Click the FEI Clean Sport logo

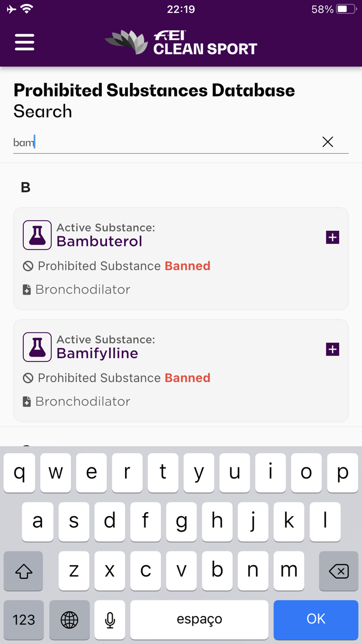(x=180, y=43)
